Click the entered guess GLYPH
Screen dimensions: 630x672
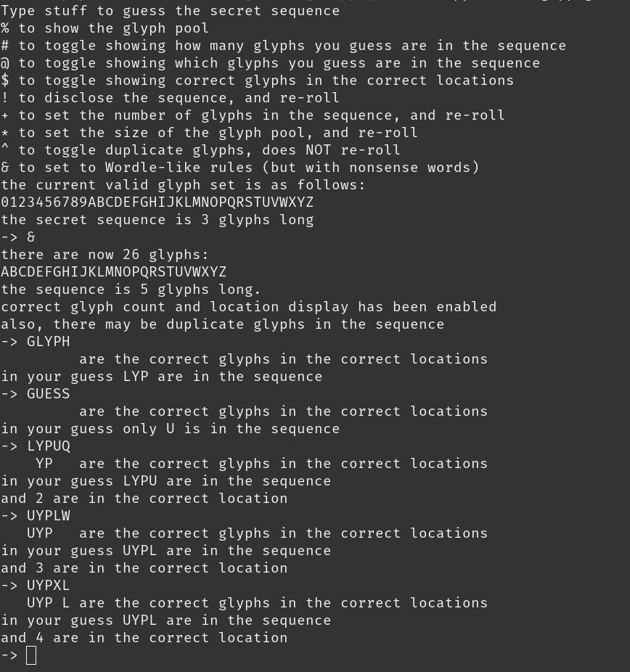[x=49, y=342]
